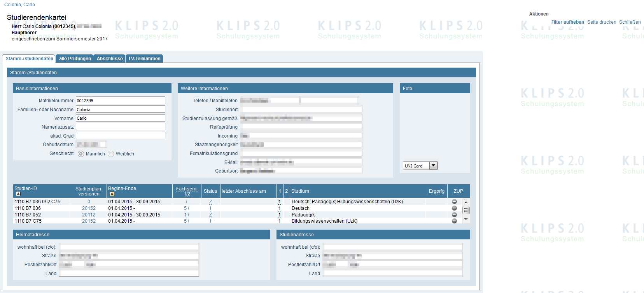Viewport: 644px width, 293px height.
Task: Click Ergprfg column header
Action: pyautogui.click(x=437, y=191)
